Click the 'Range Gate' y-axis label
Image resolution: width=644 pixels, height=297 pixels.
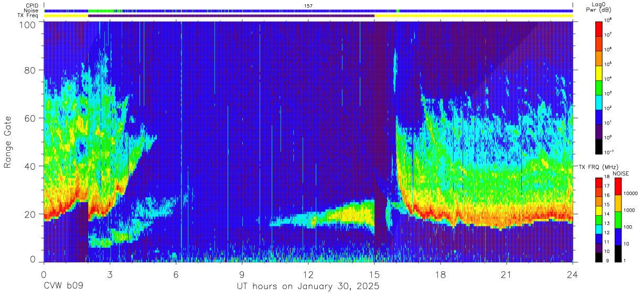coord(8,141)
